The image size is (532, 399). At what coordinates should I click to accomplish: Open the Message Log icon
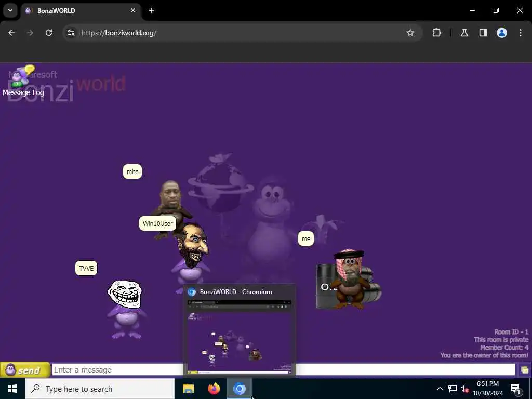click(x=22, y=81)
